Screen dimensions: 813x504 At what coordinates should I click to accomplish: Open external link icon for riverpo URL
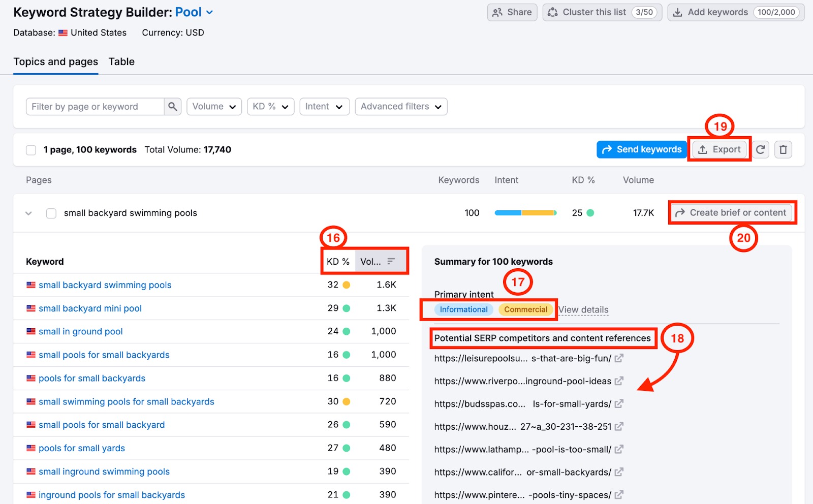[619, 381]
